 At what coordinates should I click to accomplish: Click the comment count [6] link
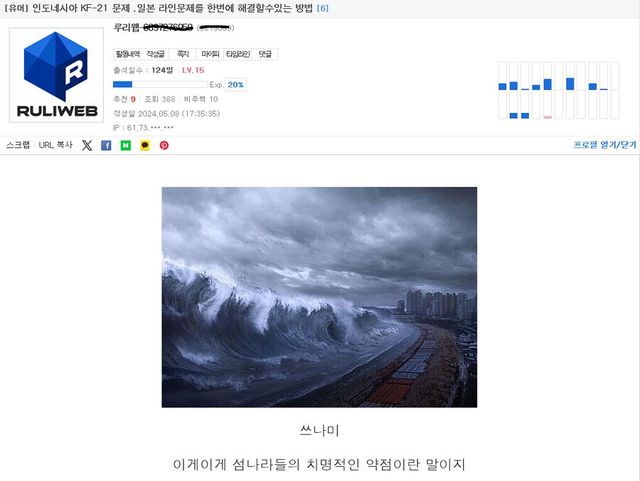322,8
